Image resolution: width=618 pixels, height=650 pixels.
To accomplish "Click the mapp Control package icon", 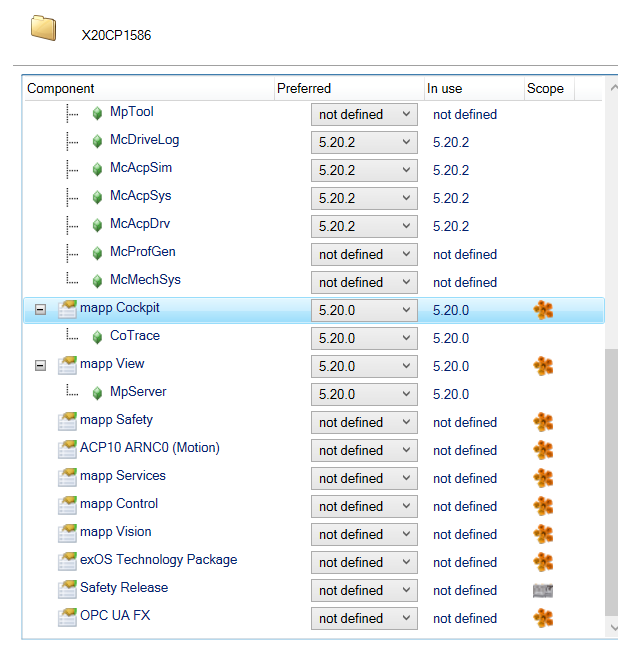I will [x=67, y=505].
